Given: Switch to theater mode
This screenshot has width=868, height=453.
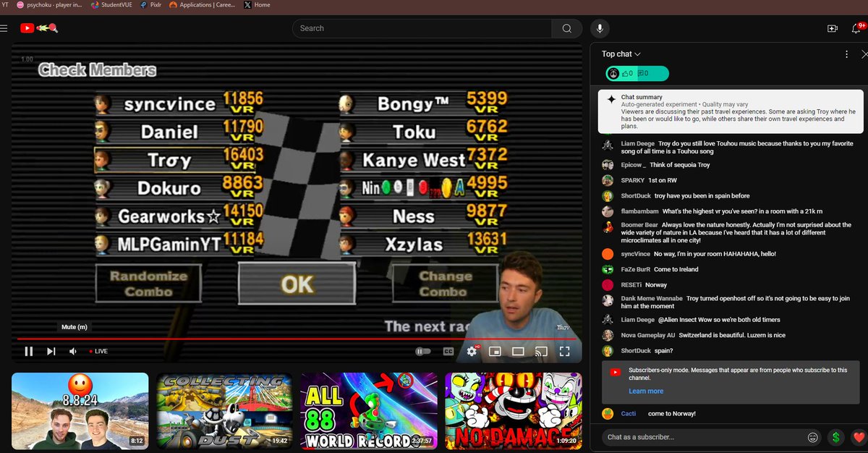Looking at the screenshot, I should 518,351.
